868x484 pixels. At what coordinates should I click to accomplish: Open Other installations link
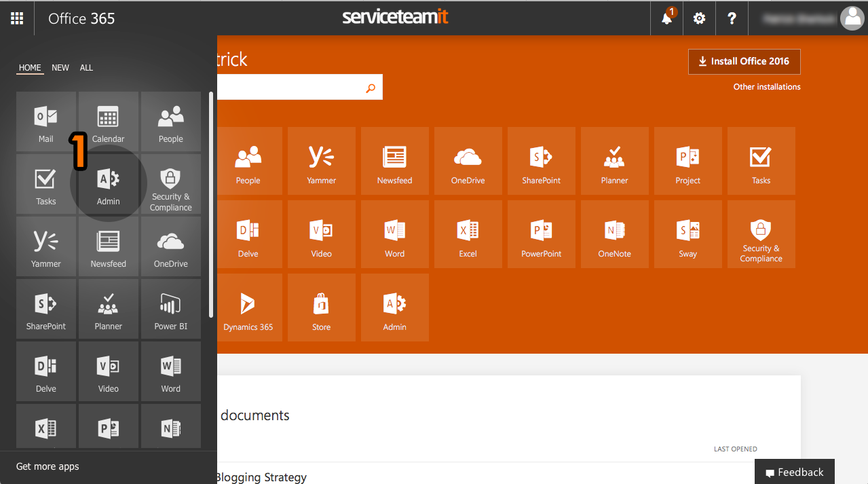click(x=767, y=87)
